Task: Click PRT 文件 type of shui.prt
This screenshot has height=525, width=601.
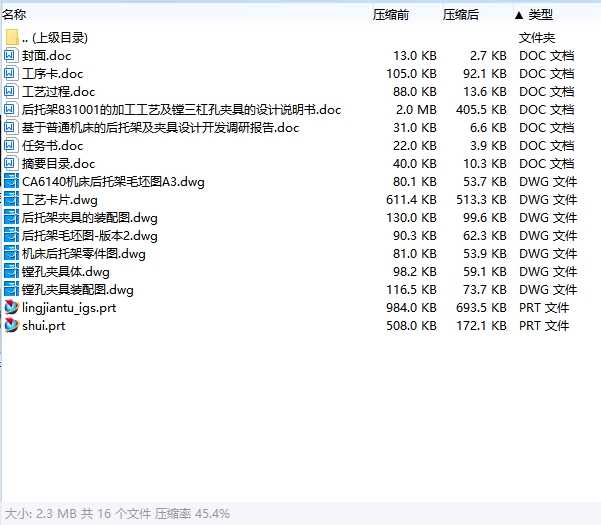Action: tap(544, 326)
